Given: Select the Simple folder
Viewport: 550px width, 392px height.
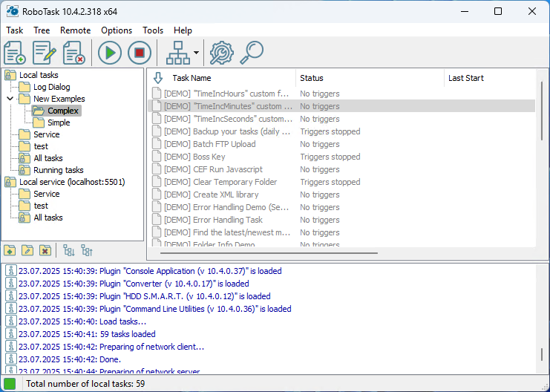Looking at the screenshot, I should point(59,122).
